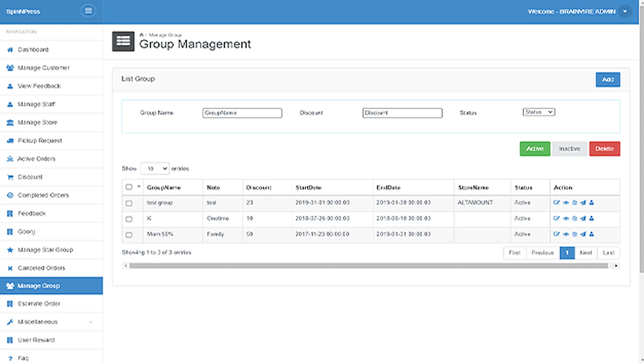The height and width of the screenshot is (363, 644).
Task: Open Dashboard in the sidebar
Action: [x=52, y=50]
